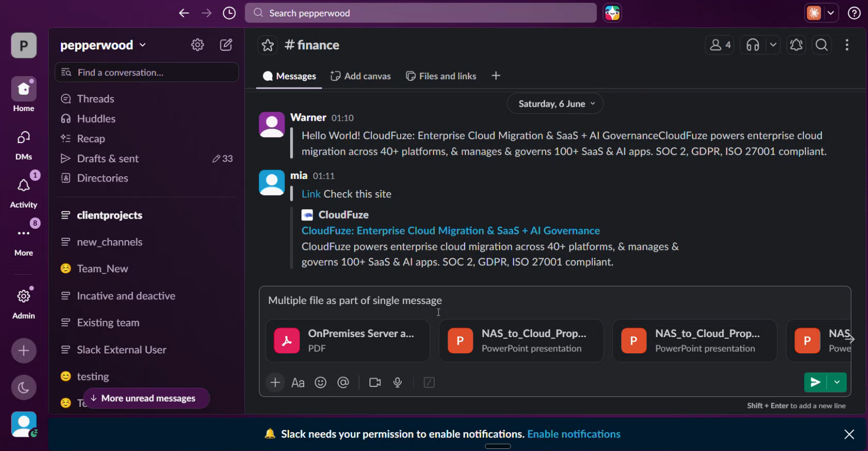Click the Find a conversation field
The width and height of the screenshot is (868, 451).
point(146,72)
